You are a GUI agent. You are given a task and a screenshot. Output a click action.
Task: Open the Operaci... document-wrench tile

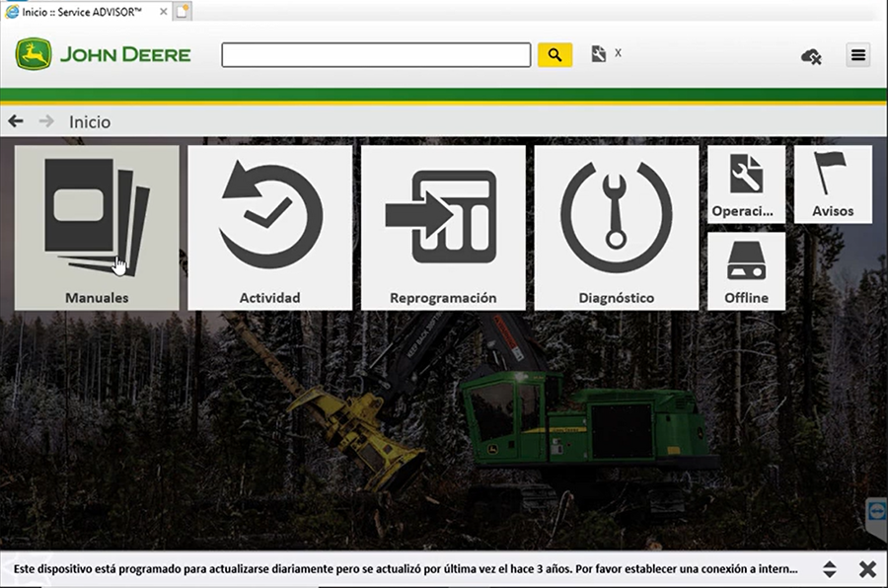click(x=747, y=184)
